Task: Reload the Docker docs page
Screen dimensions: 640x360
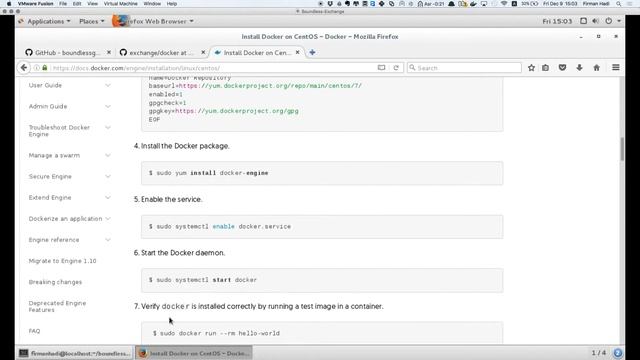Action: 396,68
